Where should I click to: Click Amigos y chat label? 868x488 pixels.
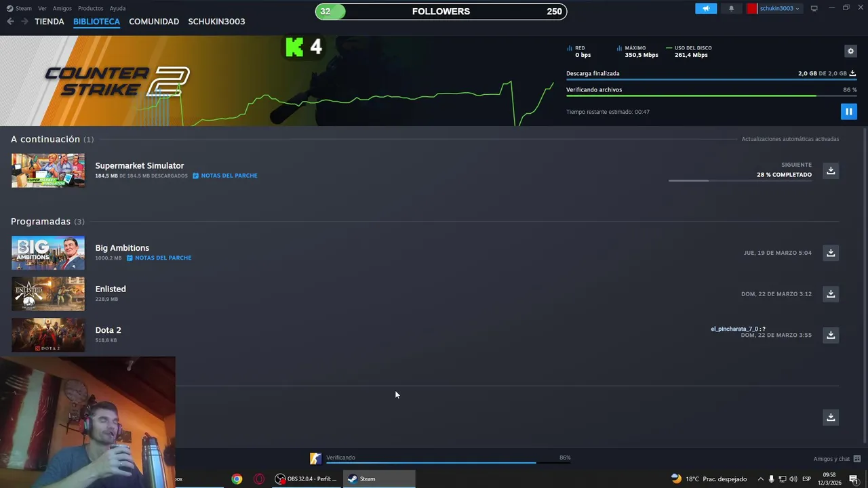pyautogui.click(x=831, y=459)
